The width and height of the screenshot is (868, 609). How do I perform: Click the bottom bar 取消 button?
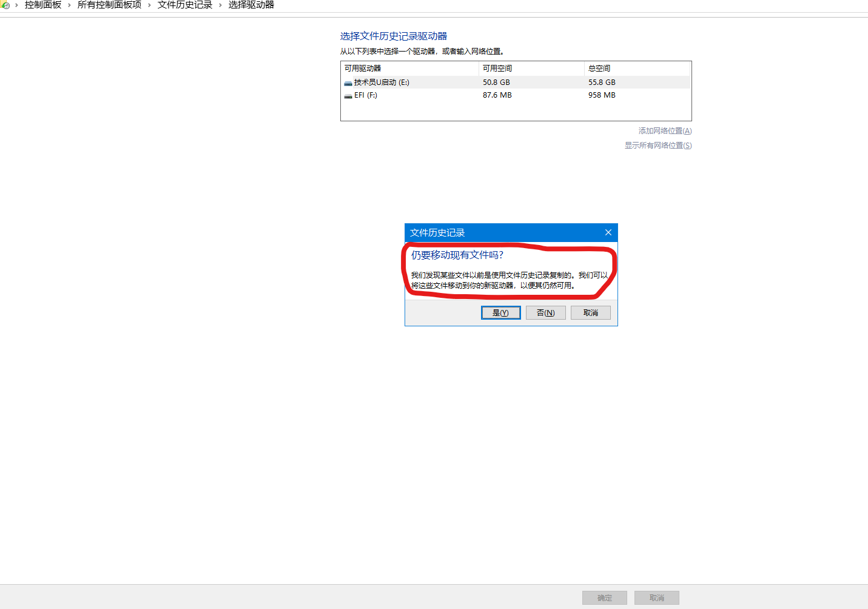(x=657, y=597)
